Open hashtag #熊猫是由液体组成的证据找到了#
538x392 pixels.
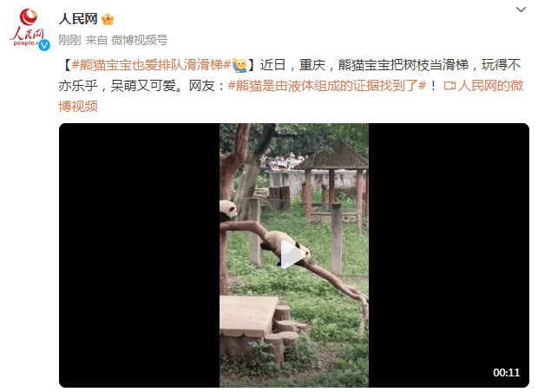coord(327,86)
